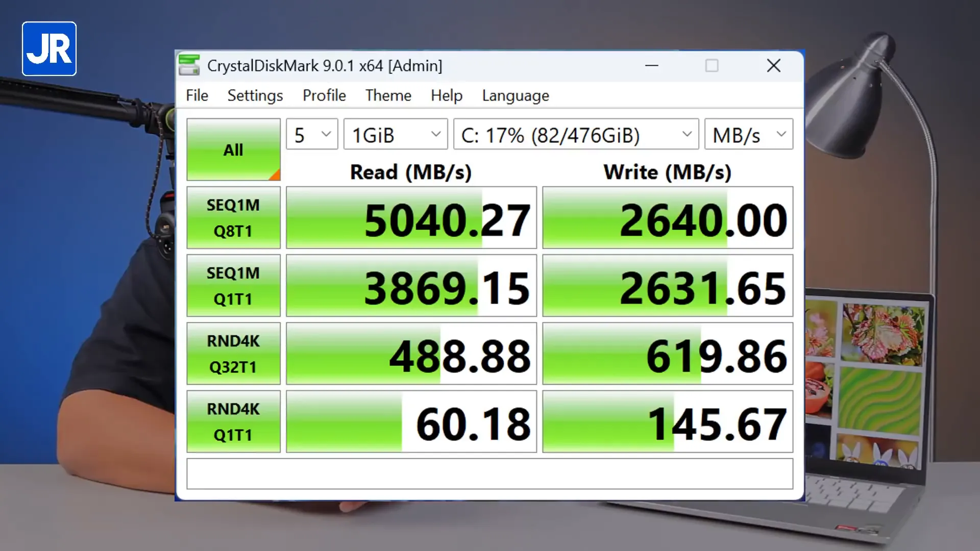Screen dimensions: 980x551
Task: Open the Help menu
Action: click(447, 95)
